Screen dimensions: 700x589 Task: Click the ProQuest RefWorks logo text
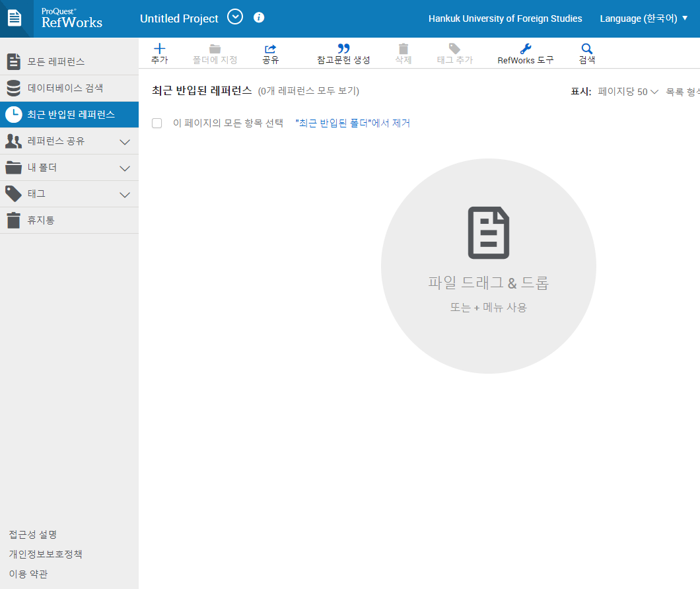click(x=72, y=18)
